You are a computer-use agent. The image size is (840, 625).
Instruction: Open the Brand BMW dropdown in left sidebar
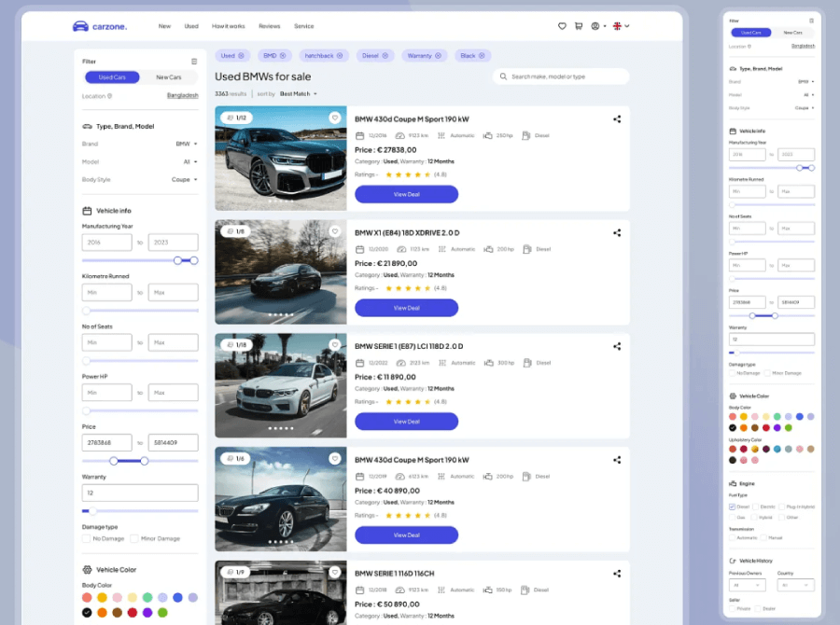[187, 144]
